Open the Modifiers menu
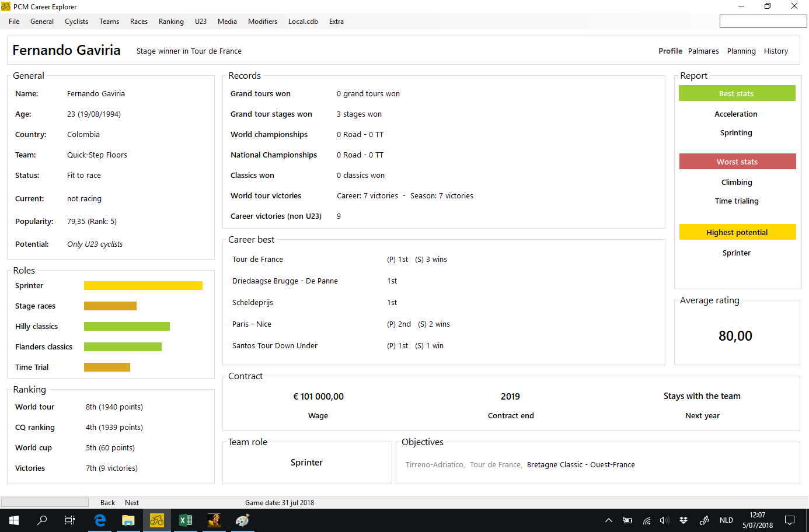The image size is (809, 532). (263, 22)
